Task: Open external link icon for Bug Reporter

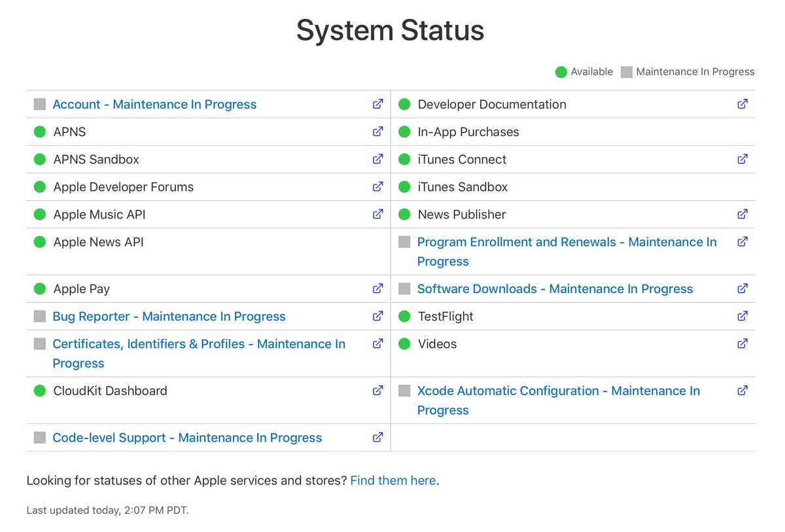Action: pyautogui.click(x=378, y=316)
